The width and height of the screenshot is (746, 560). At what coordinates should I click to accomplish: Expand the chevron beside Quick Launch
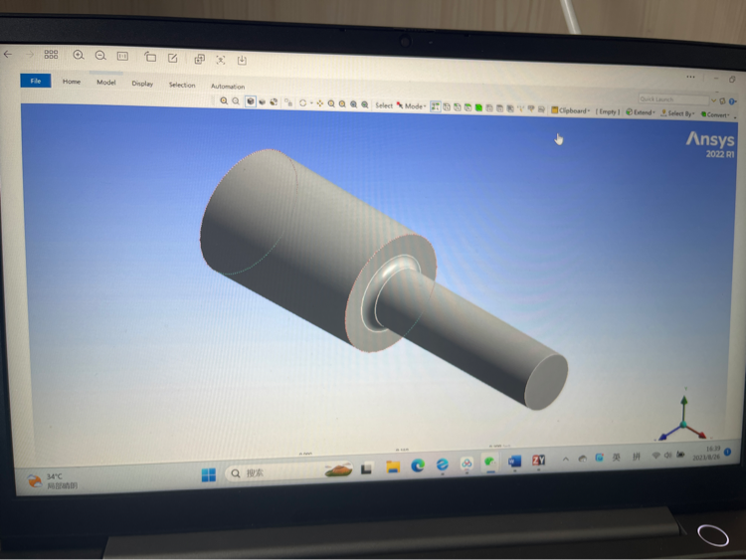pyautogui.click(x=713, y=100)
